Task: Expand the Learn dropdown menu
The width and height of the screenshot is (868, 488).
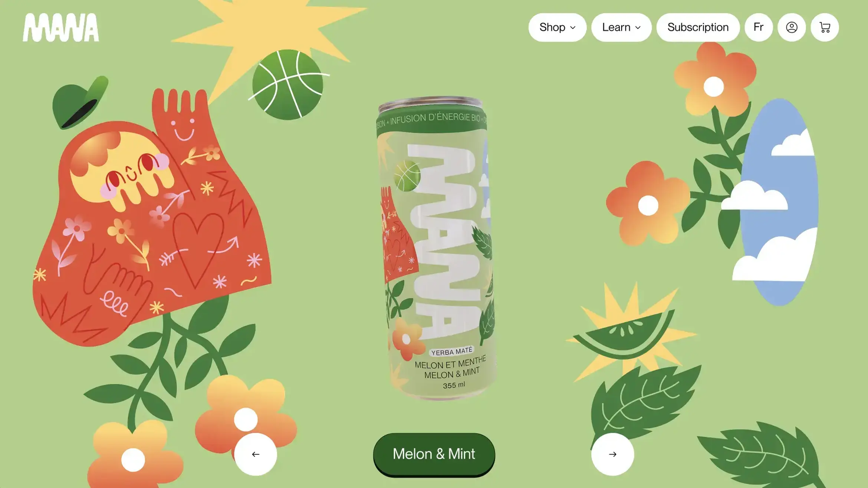Action: (x=621, y=27)
